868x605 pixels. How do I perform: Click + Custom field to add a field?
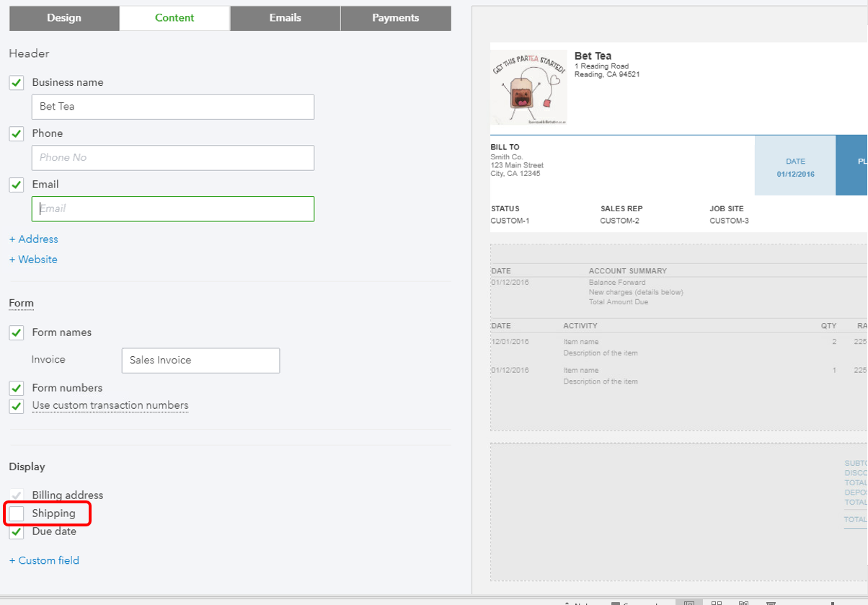click(43, 560)
